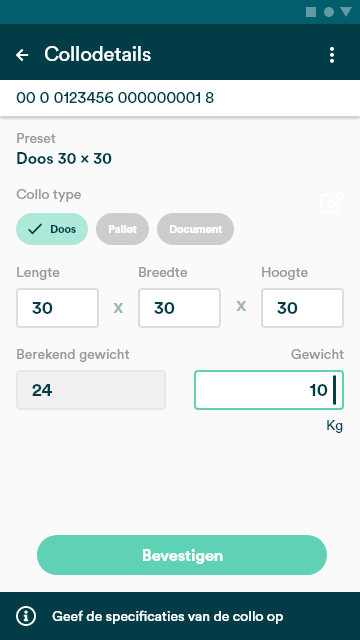Click the Lengte input field
The image size is (360, 640).
[x=58, y=308]
